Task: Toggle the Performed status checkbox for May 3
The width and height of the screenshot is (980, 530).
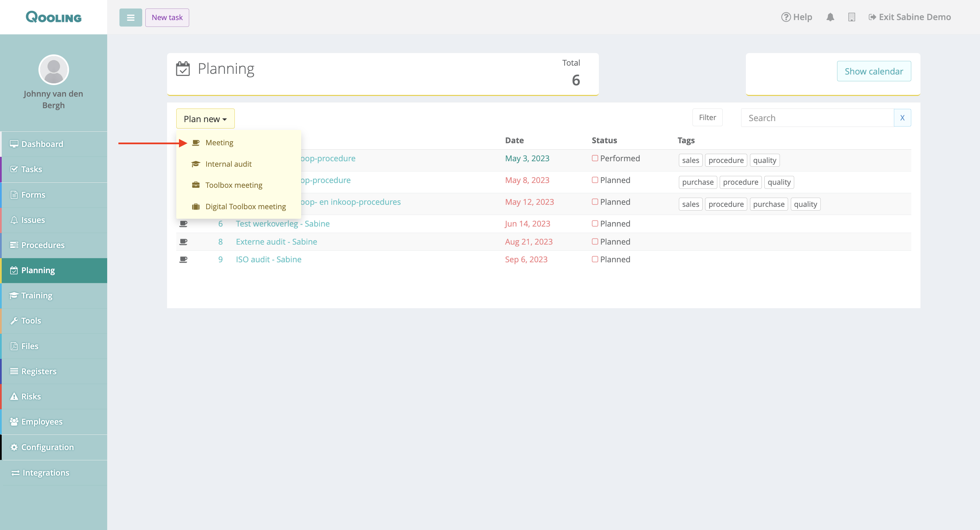Action: point(594,158)
